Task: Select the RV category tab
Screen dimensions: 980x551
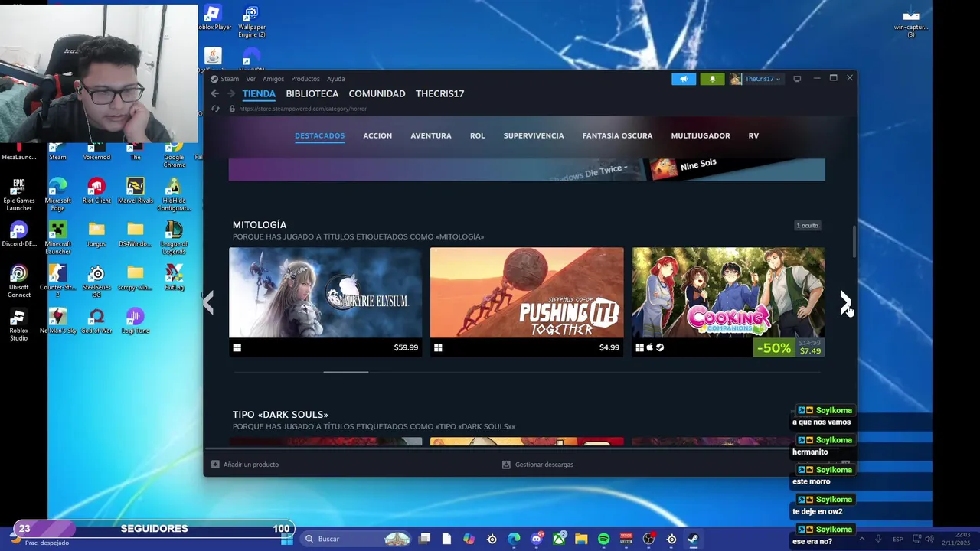Action: [x=753, y=135]
